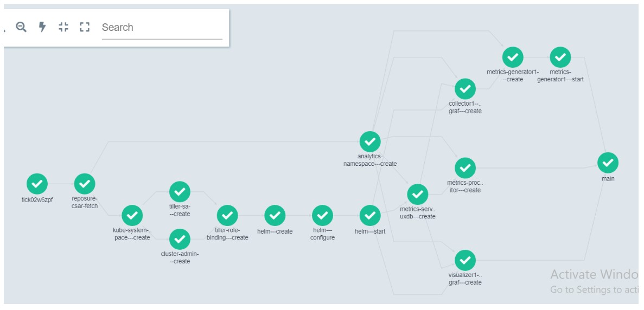Open the collector1 telegraf create node
The width and height of the screenshot is (644, 310).
pos(466,88)
